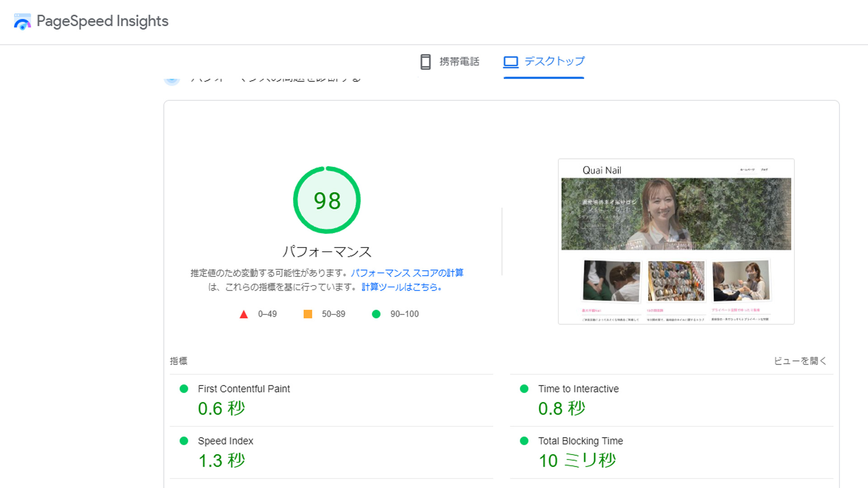Click the desktop laptop icon

(x=511, y=61)
